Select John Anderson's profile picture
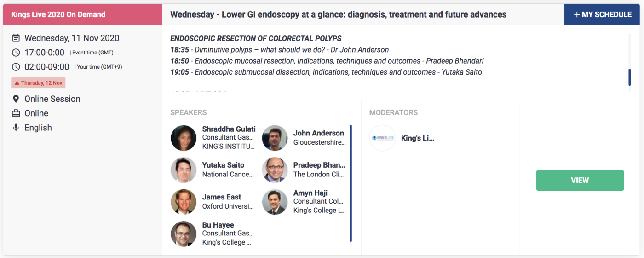644x258 pixels. (275, 138)
